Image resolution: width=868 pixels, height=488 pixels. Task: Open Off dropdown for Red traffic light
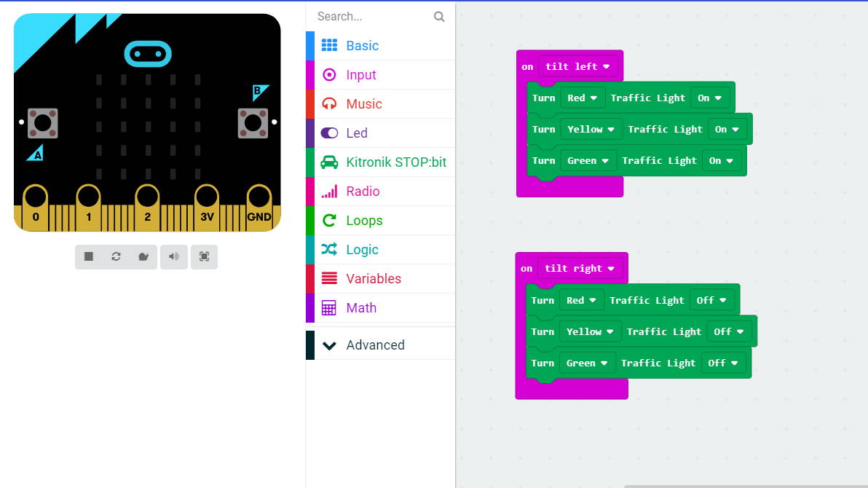tap(711, 300)
